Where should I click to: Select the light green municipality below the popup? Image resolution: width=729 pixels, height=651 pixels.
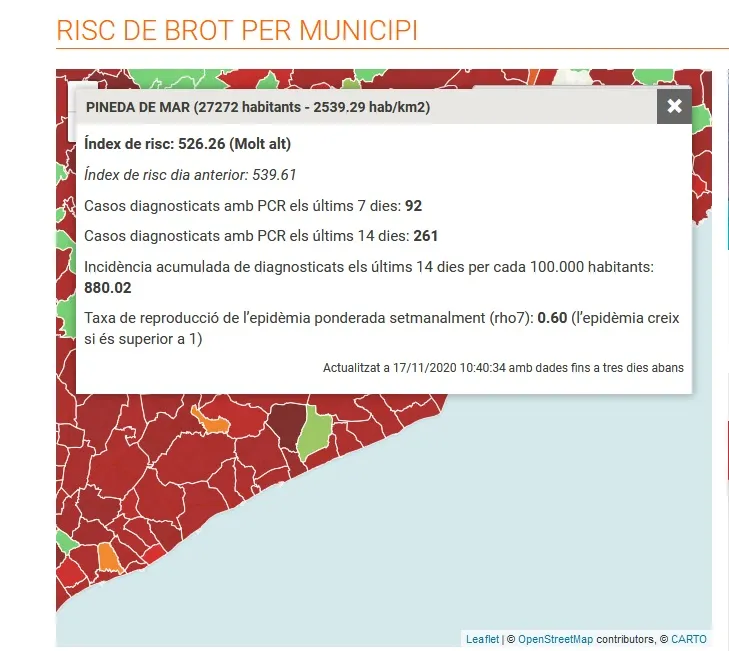point(314,432)
